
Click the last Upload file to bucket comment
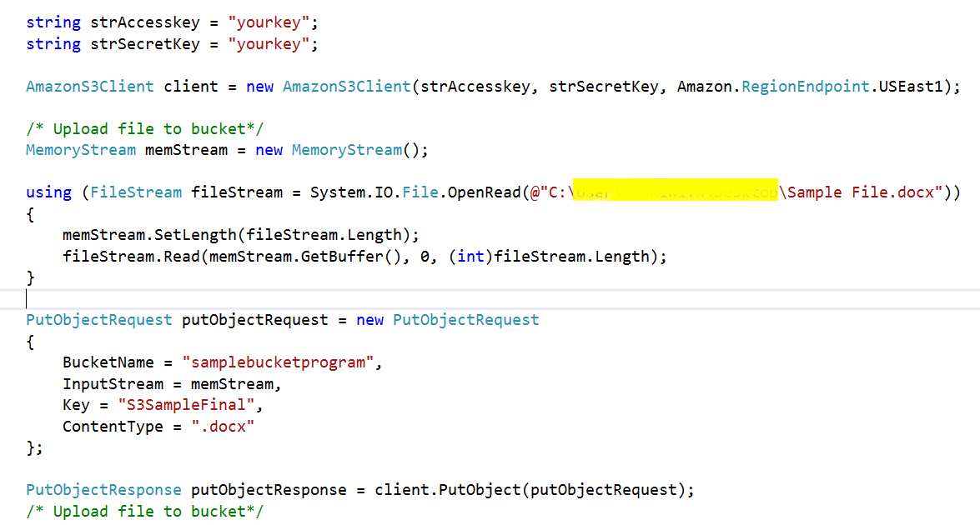(145, 512)
